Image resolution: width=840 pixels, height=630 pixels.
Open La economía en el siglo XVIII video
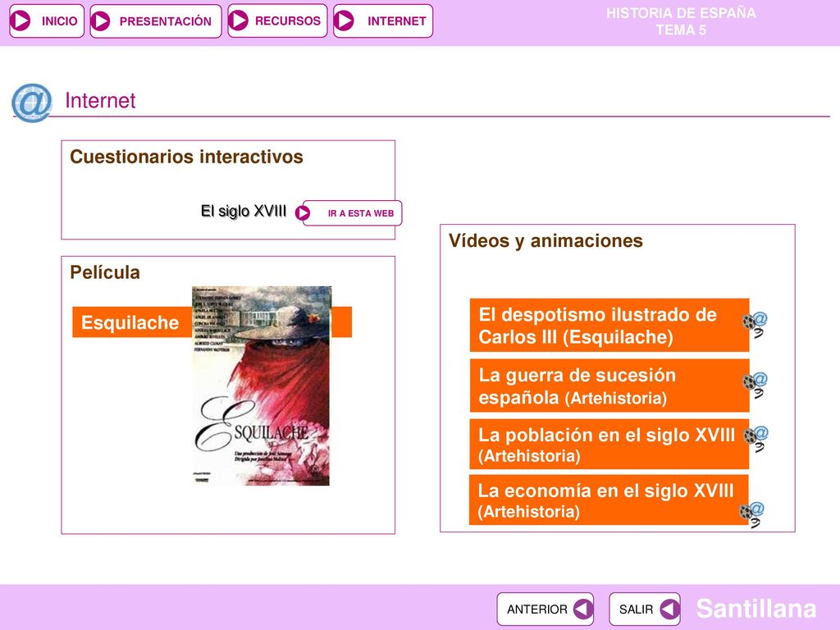coord(609,500)
